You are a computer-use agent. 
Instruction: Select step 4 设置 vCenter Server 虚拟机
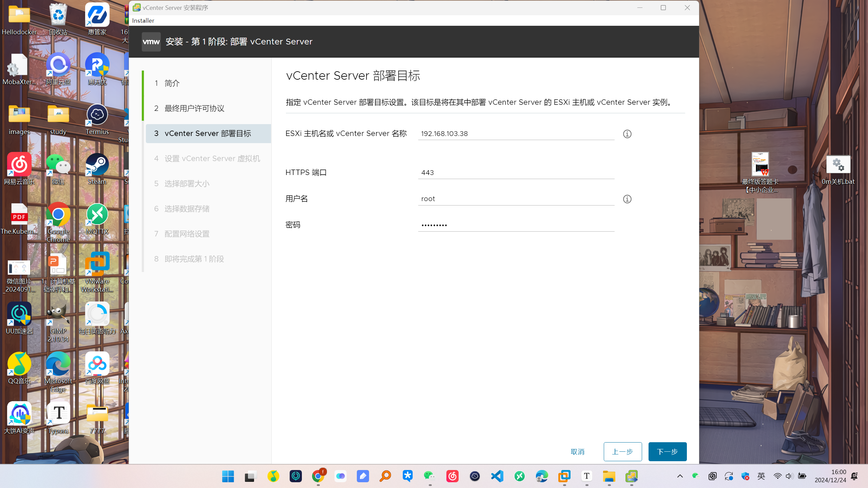pyautogui.click(x=208, y=158)
